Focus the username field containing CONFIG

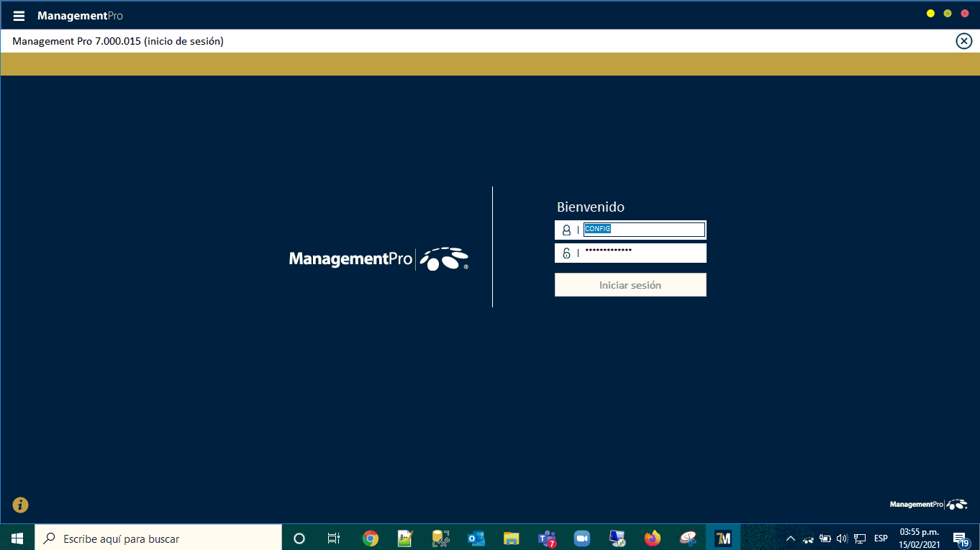[x=643, y=230]
